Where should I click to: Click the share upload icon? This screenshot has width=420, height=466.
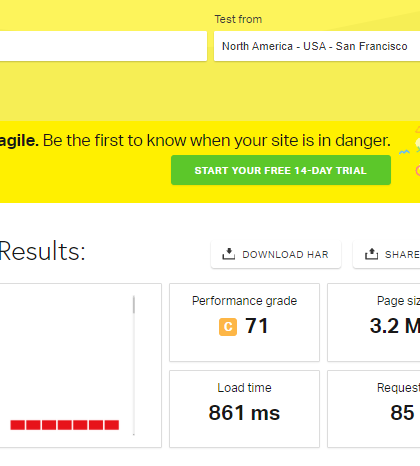click(x=371, y=254)
